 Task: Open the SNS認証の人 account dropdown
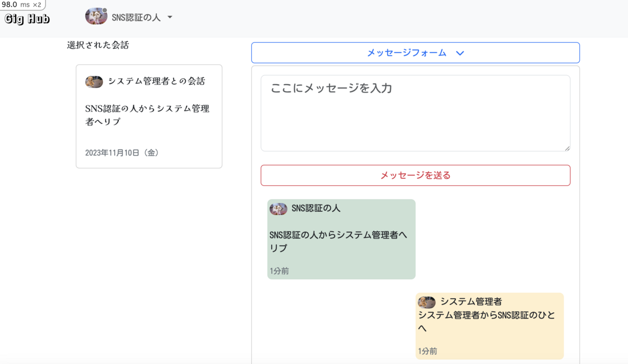170,17
